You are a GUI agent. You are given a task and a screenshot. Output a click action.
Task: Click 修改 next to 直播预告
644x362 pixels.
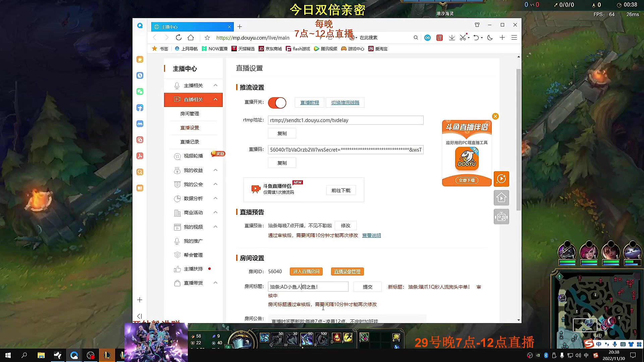pyautogui.click(x=345, y=226)
